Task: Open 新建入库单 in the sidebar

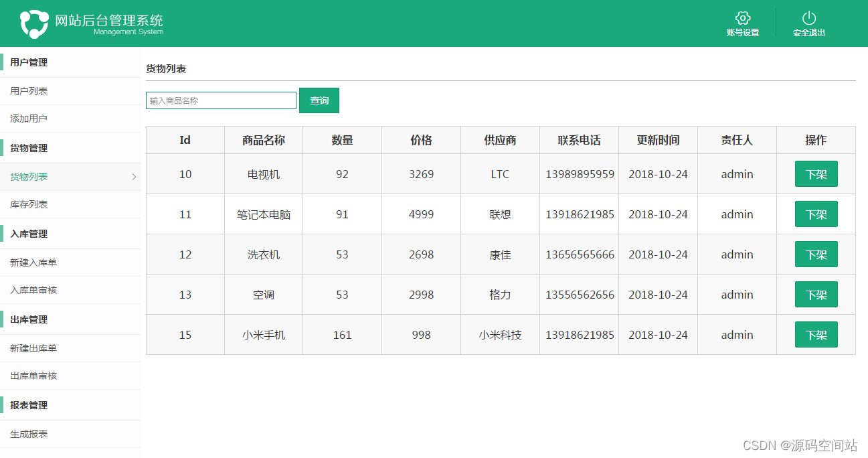Action: pyautogui.click(x=33, y=262)
